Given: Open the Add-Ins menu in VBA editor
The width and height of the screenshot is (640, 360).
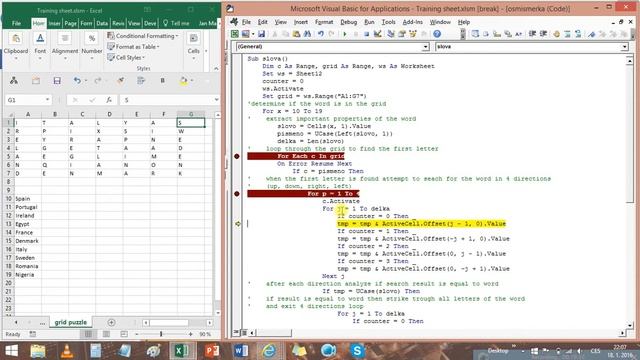Looking at the screenshot, I should 413,22.
